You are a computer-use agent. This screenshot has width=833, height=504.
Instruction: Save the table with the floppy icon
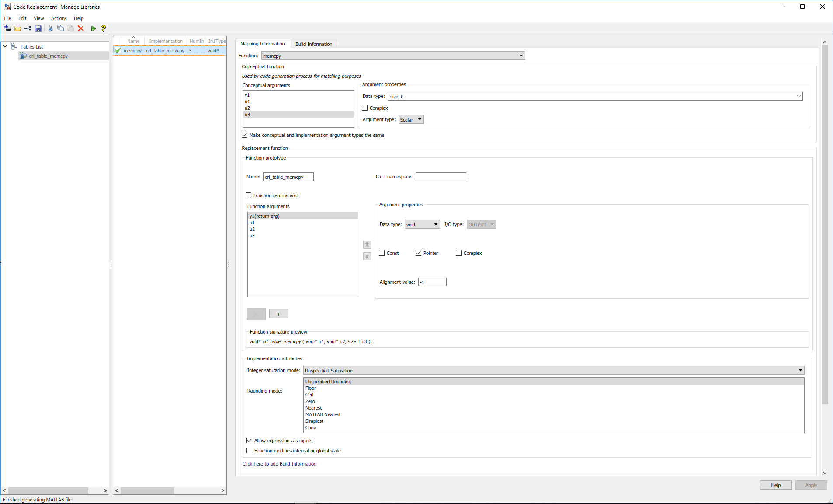click(x=38, y=28)
